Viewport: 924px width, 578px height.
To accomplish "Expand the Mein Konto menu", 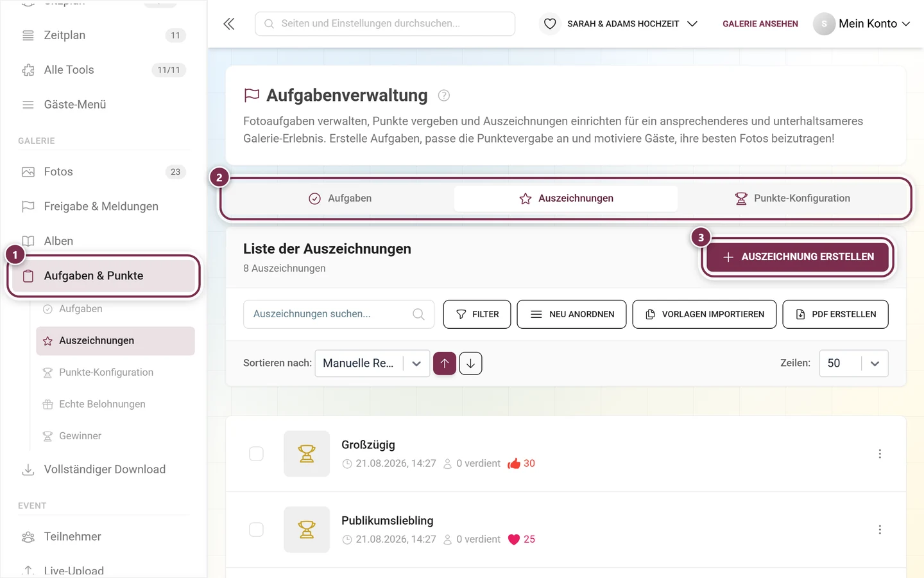I will pyautogui.click(x=874, y=24).
